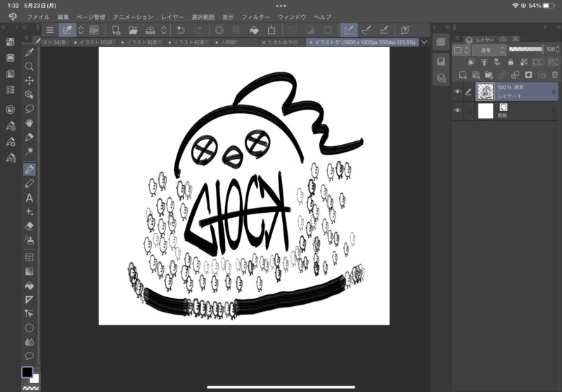Screen dimensions: 562x392
Task: Toggle Set as draft layer icon
Action: pyautogui.click(x=497, y=62)
